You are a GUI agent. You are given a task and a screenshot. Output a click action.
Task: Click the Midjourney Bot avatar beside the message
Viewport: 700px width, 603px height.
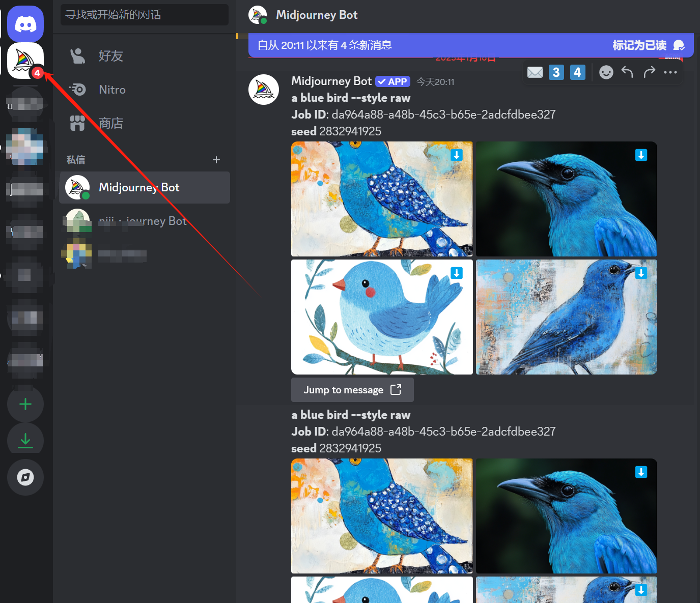click(x=264, y=90)
